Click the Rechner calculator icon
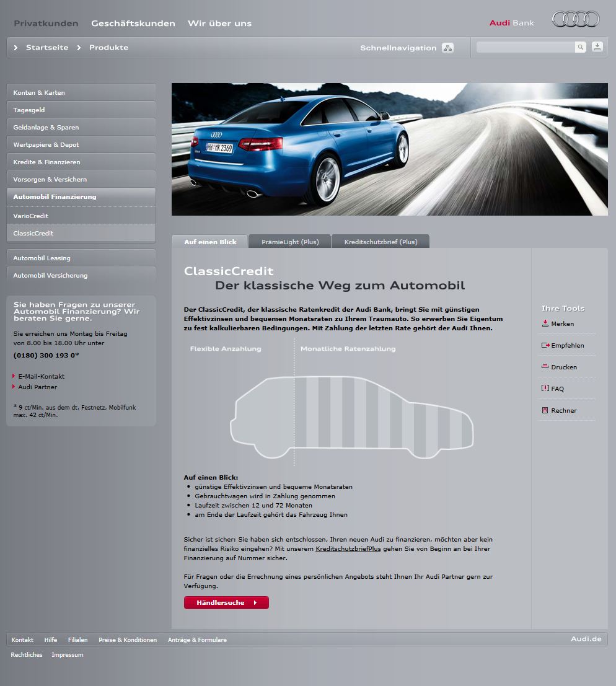Screen dimensions: 616x686 (x=545, y=410)
